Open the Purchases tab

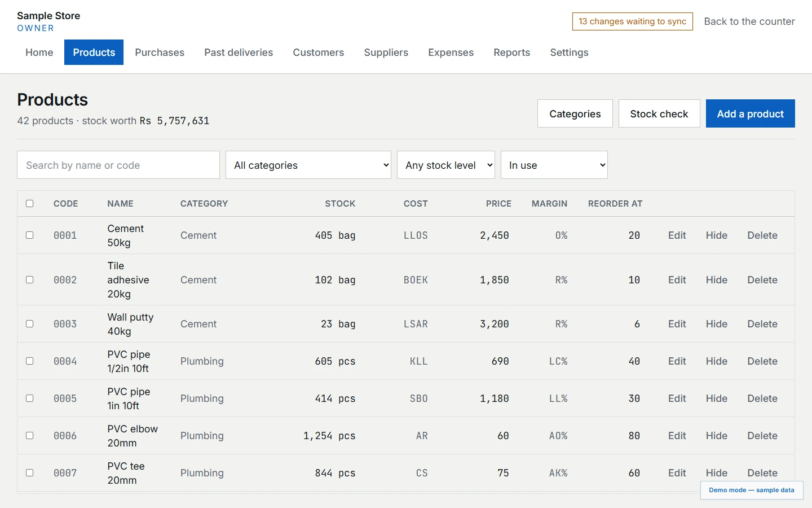tap(160, 52)
